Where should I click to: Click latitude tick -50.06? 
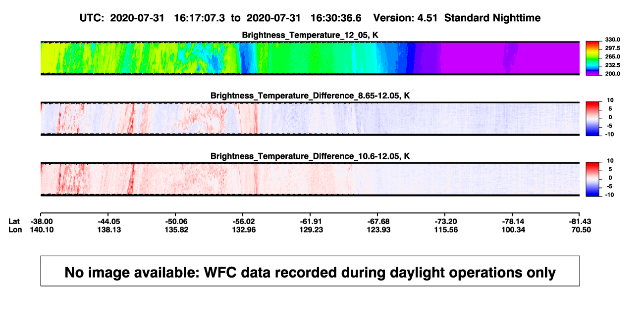click(x=176, y=221)
